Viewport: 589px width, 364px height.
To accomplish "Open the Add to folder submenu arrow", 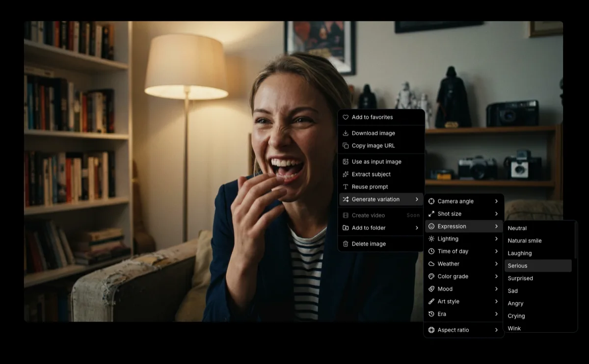I will coord(417,228).
